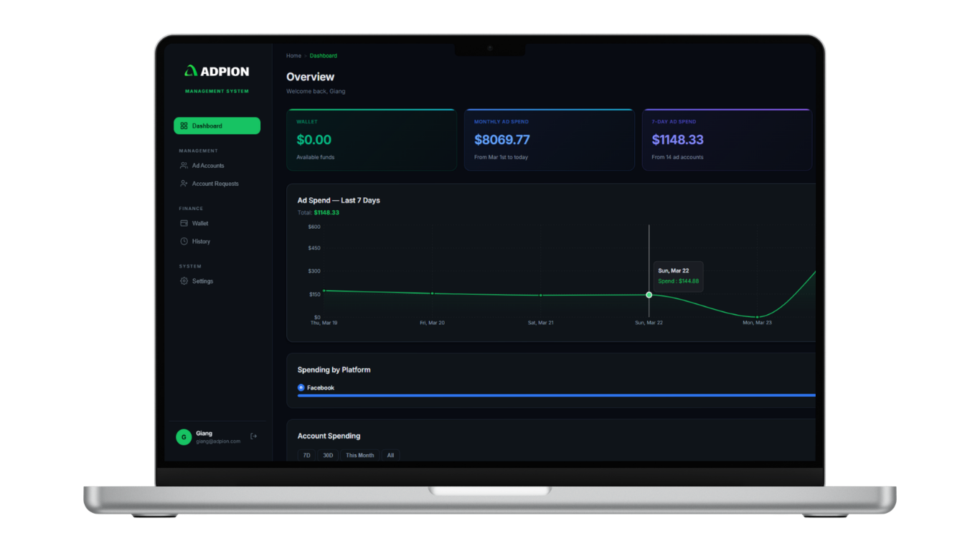The height and width of the screenshot is (551, 980).
Task: Click the Account Requests user-plus icon
Action: click(x=184, y=184)
